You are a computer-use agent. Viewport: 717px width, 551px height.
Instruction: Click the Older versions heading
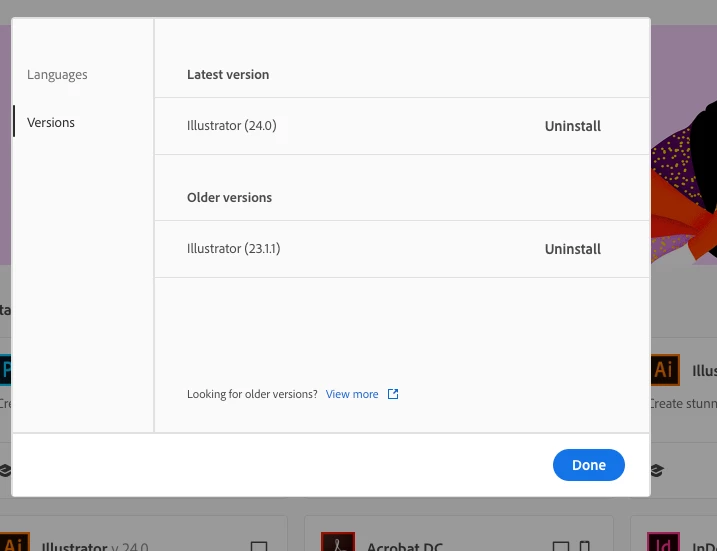click(229, 198)
